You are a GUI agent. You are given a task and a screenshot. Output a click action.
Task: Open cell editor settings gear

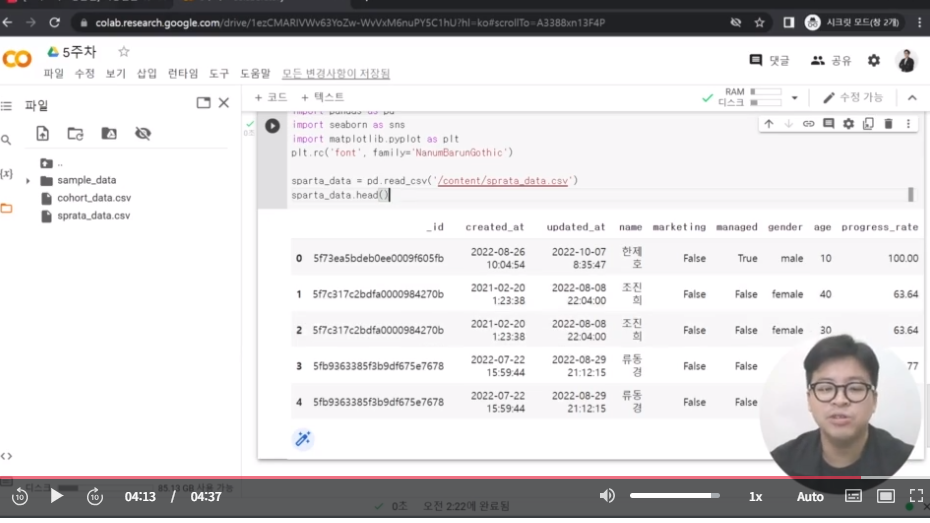849,124
